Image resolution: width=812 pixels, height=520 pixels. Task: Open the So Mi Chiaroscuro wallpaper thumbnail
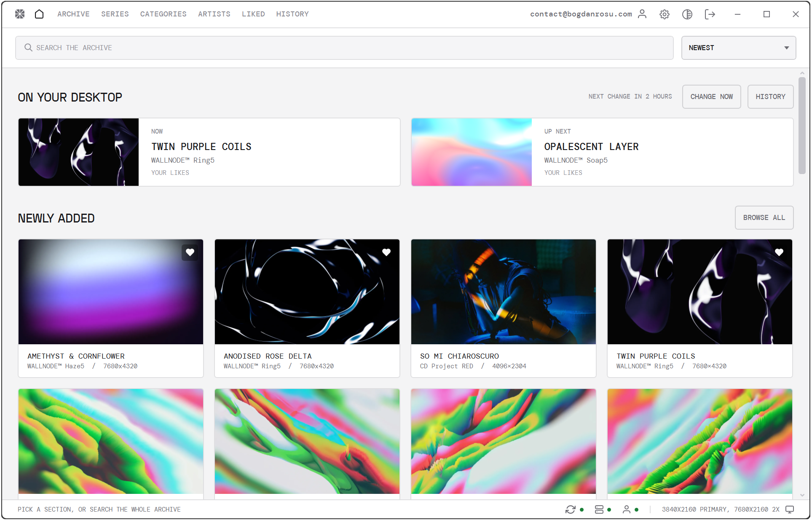[x=504, y=292]
